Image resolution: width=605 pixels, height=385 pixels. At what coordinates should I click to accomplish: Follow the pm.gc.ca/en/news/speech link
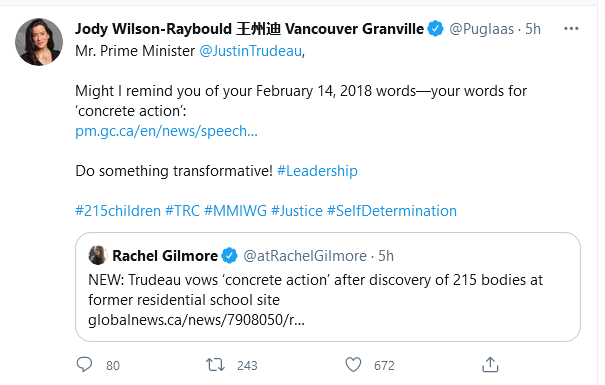click(166, 131)
